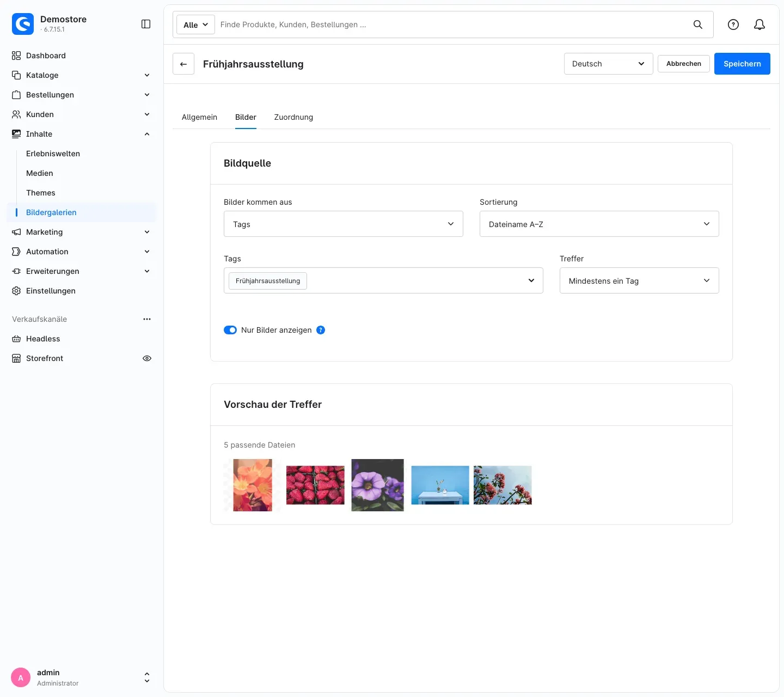Open the Alle search filter dropdown
This screenshot has width=784, height=697.
coord(195,25)
